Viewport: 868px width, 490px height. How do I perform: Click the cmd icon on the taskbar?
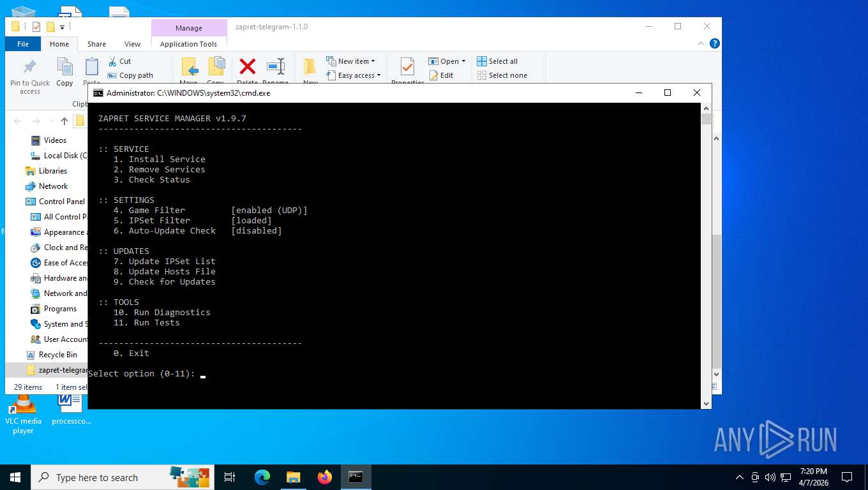(355, 477)
